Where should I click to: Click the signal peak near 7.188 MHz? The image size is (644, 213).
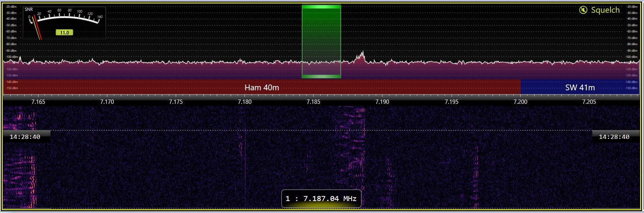[x=362, y=54]
